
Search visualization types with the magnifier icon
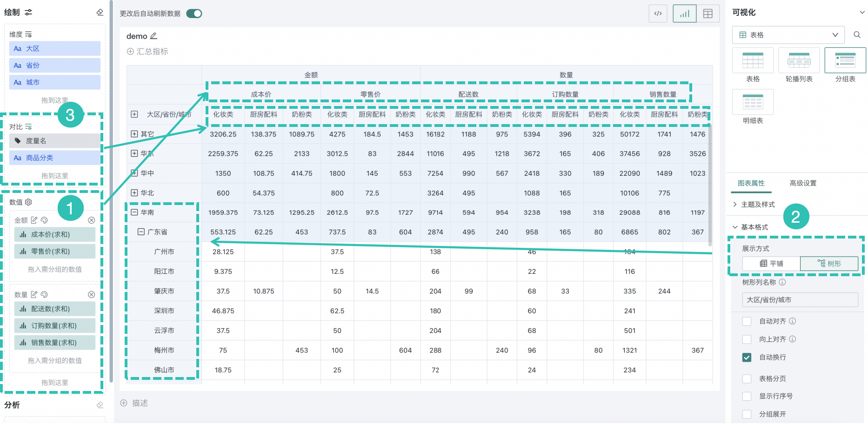857,35
